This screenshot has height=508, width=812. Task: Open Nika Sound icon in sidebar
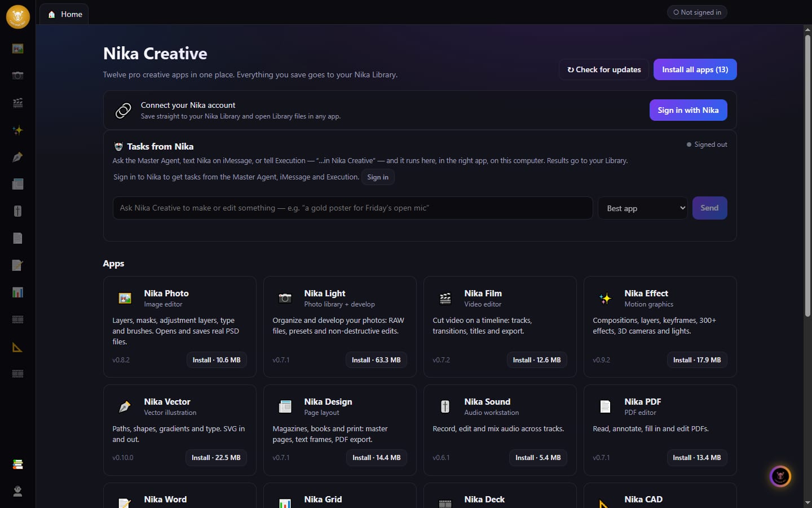pyautogui.click(x=17, y=211)
